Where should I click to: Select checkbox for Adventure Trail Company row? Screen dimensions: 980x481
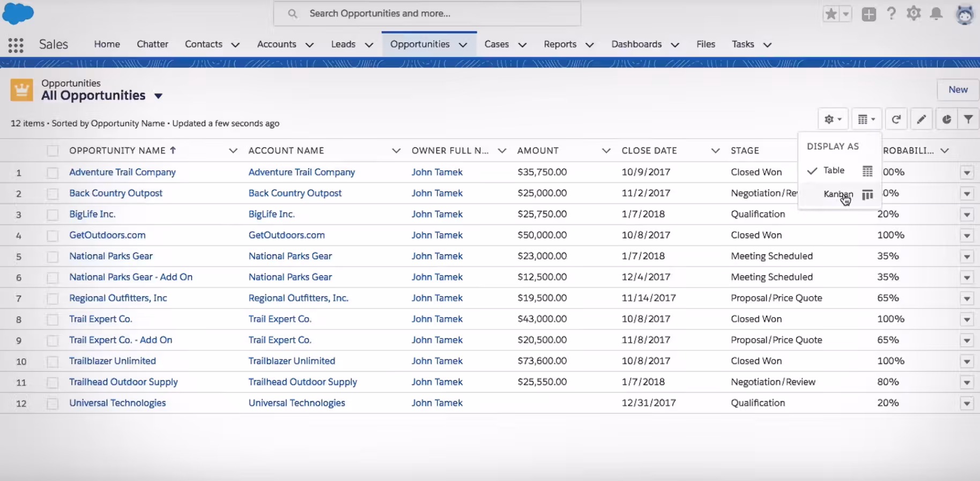point(53,172)
